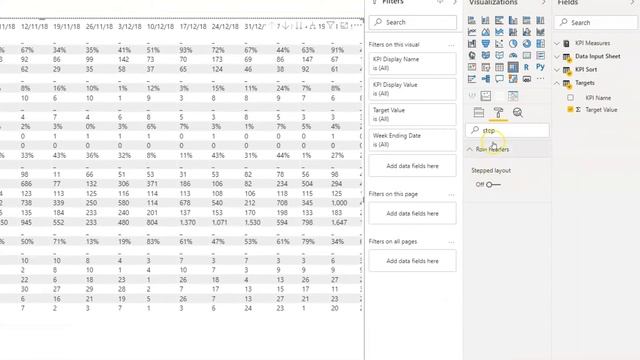Select the Q&A visual
The height and width of the screenshot is (360, 640).
499,79
